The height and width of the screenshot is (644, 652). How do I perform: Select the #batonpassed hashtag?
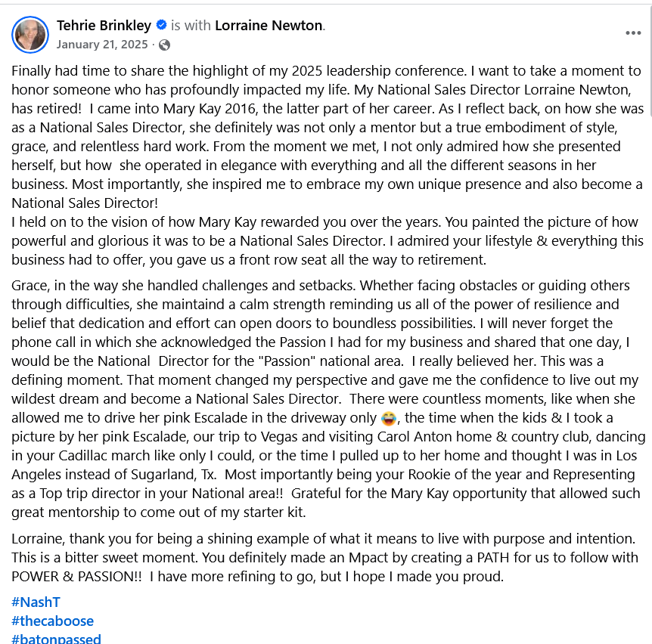click(x=56, y=639)
